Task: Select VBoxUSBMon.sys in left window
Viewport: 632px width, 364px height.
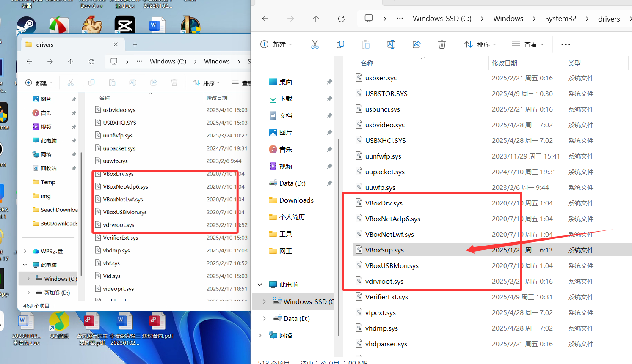Action: [125, 212]
